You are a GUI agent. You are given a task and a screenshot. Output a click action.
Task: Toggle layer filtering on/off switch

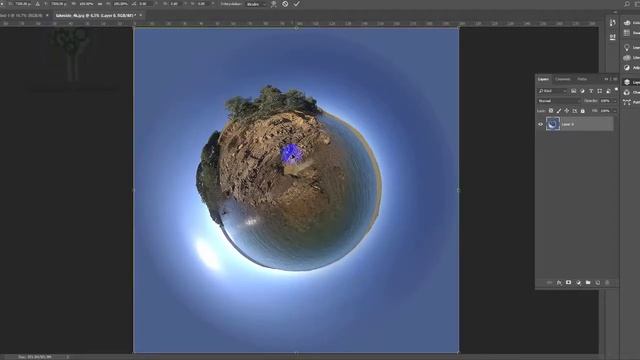pos(616,90)
